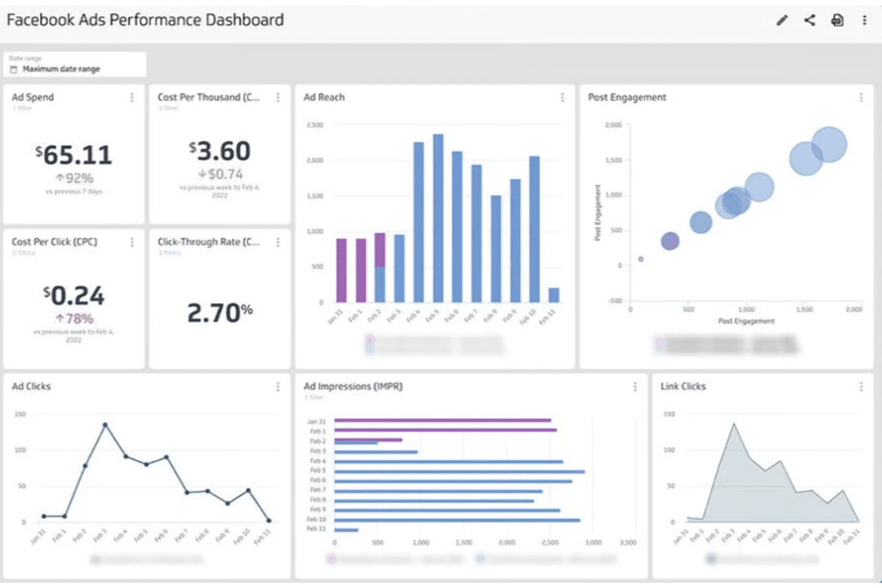Click the calendar icon in date range
This screenshot has height=588, width=882.
[x=14, y=69]
